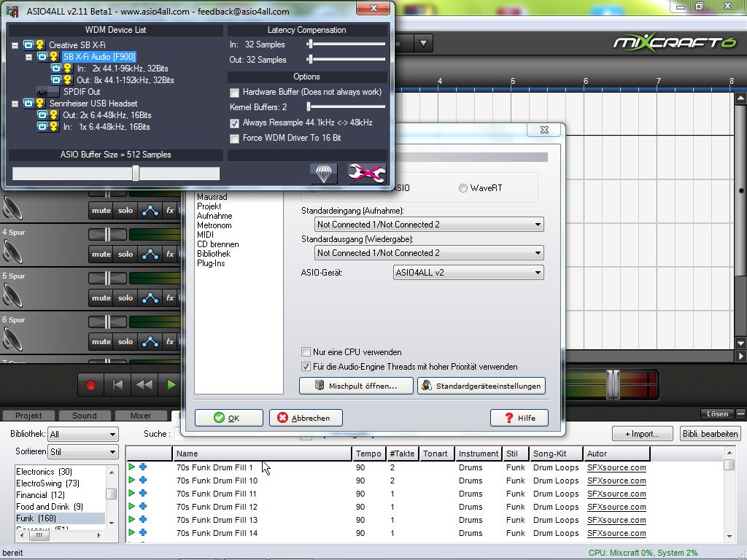
Task: Add 70s Funk Drum Fill 10 to project
Action: [x=143, y=481]
